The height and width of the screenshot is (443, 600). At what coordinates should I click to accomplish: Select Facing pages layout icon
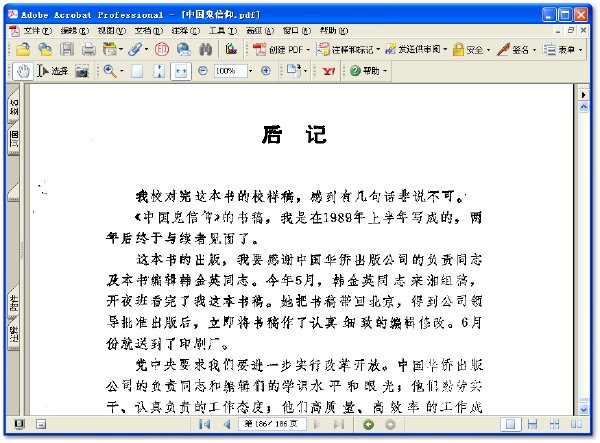577,424
